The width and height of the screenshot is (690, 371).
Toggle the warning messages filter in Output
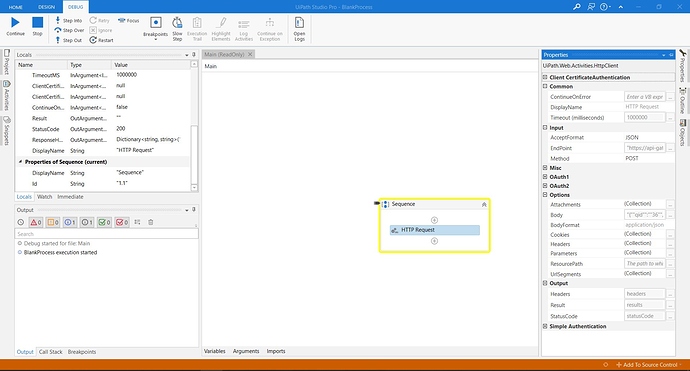pos(53,222)
